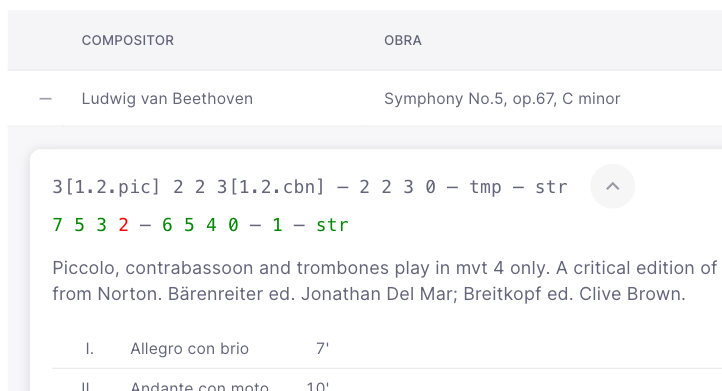This screenshot has width=722, height=391.
Task: Open the Symphony No.5, op.67, C minor entry
Action: pyautogui.click(x=502, y=99)
